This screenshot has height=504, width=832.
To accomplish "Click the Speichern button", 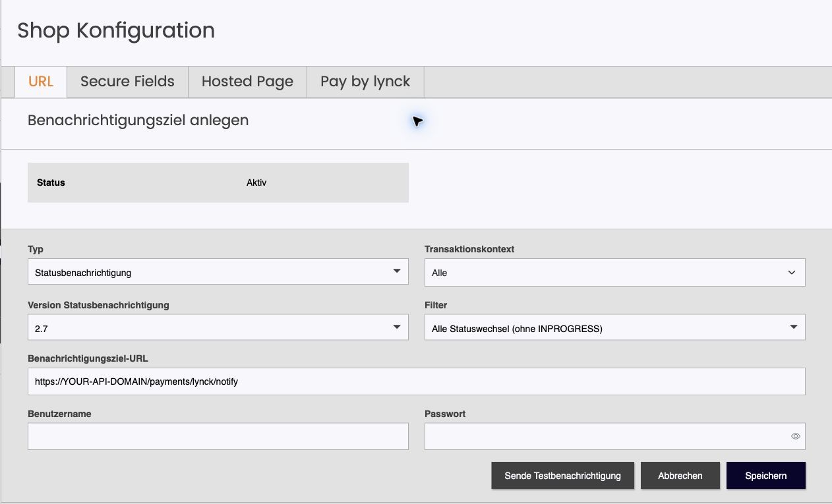I will coord(766,476).
